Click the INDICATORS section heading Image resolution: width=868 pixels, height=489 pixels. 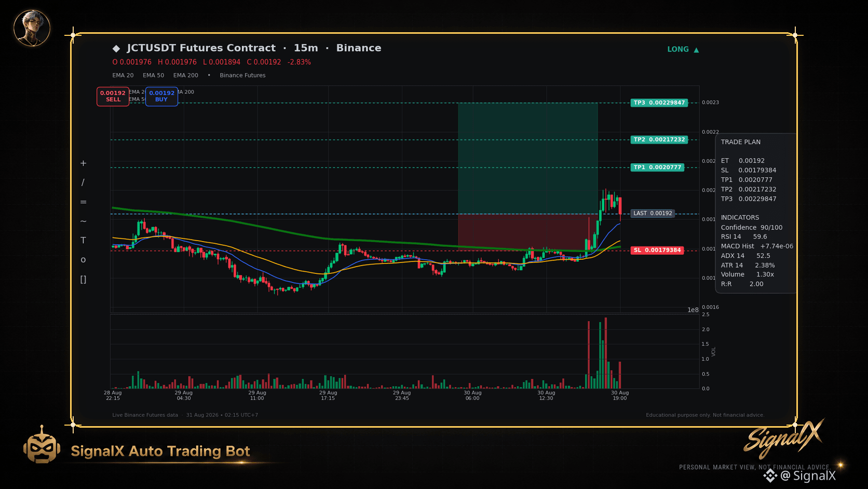(x=740, y=218)
